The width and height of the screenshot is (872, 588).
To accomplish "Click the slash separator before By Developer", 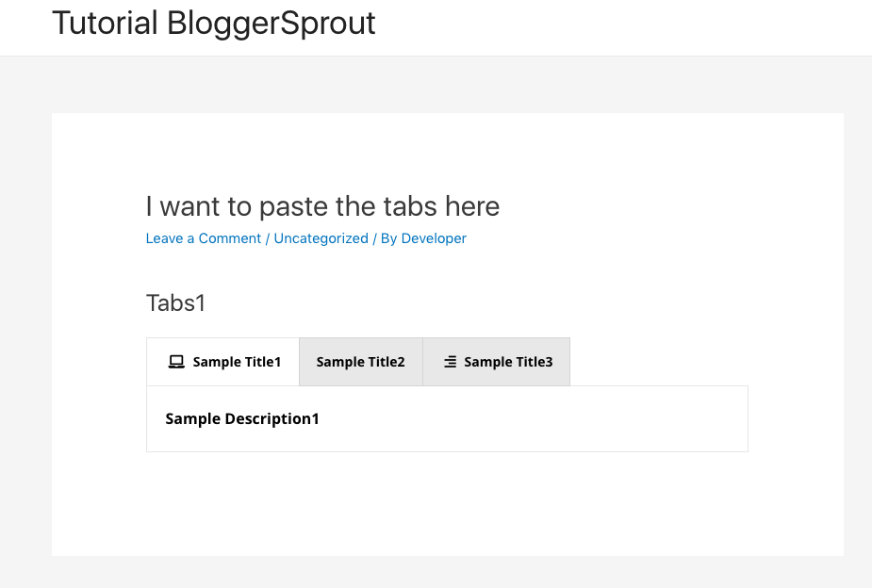I will (x=375, y=238).
